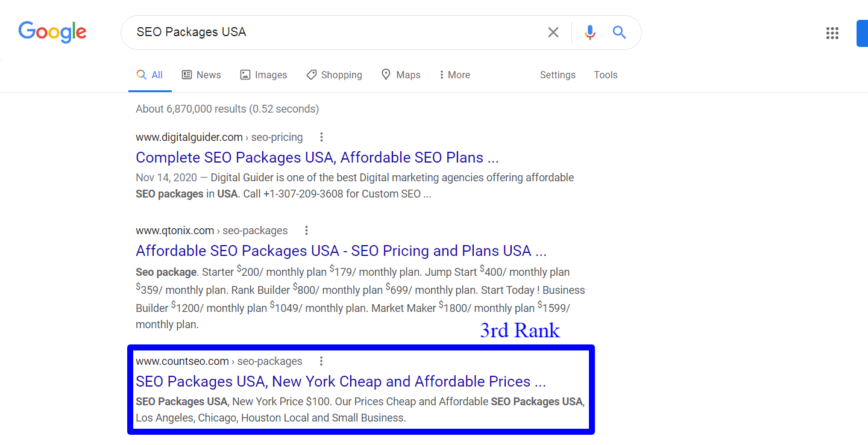Open 'SEO Packages USA, New York Cheap' link
The image size is (868, 445).
341,382
